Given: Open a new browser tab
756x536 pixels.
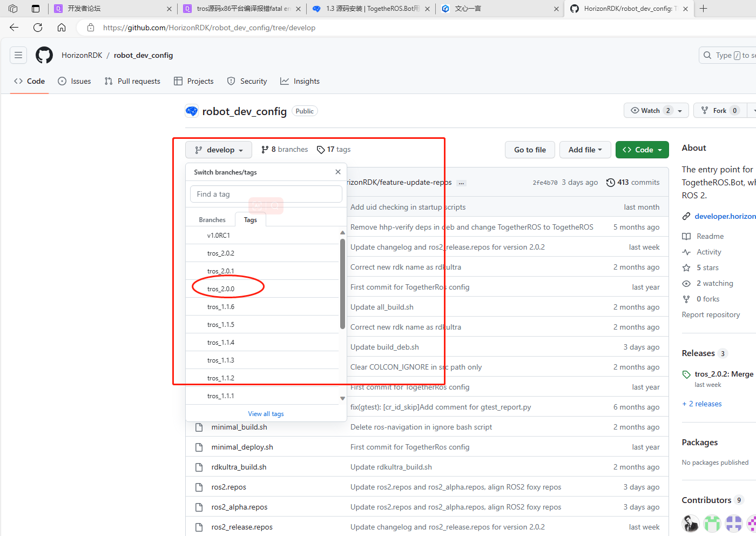Looking at the screenshot, I should (703, 8).
